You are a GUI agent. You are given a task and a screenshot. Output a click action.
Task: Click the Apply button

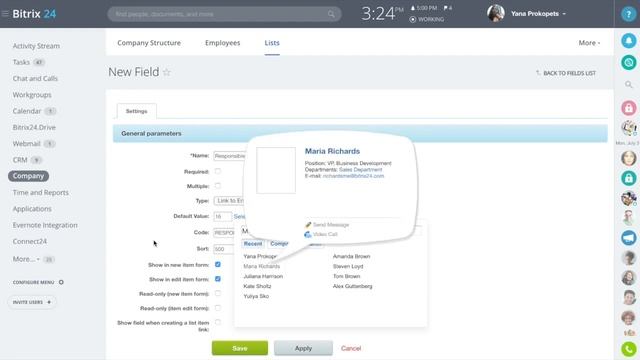[x=303, y=348]
